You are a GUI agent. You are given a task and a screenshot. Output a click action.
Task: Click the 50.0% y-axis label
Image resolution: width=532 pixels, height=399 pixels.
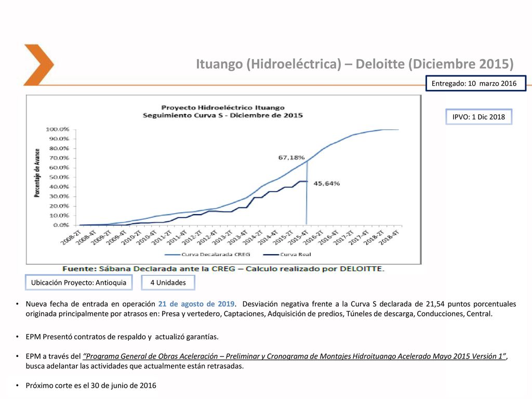(59, 177)
